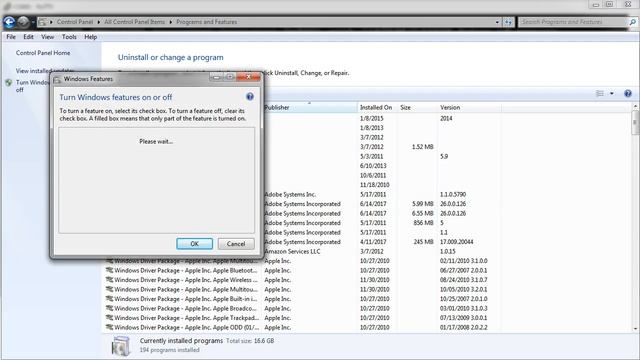Click the Back navigation arrow button
This screenshot has height=360, width=640.
(9, 22)
